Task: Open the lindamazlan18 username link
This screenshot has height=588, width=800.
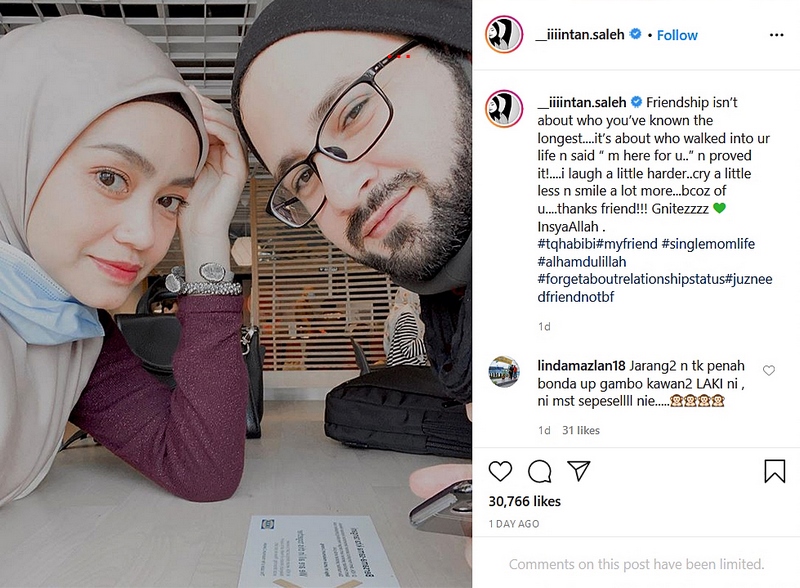Action: (581, 365)
